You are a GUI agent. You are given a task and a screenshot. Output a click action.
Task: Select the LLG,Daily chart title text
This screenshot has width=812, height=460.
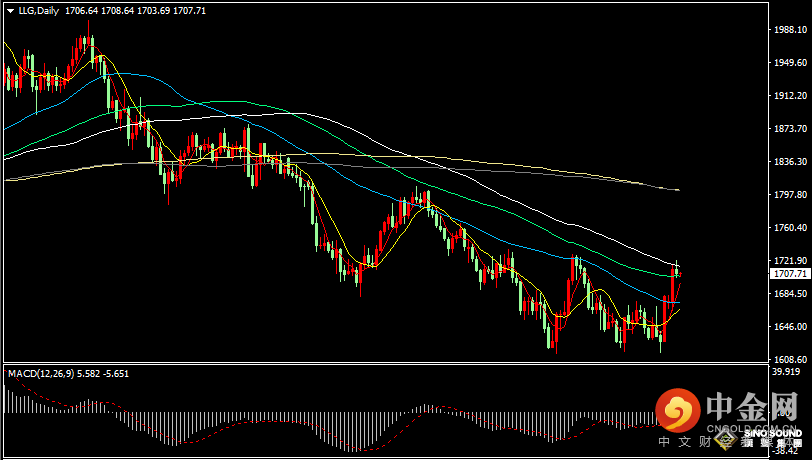[x=39, y=11]
